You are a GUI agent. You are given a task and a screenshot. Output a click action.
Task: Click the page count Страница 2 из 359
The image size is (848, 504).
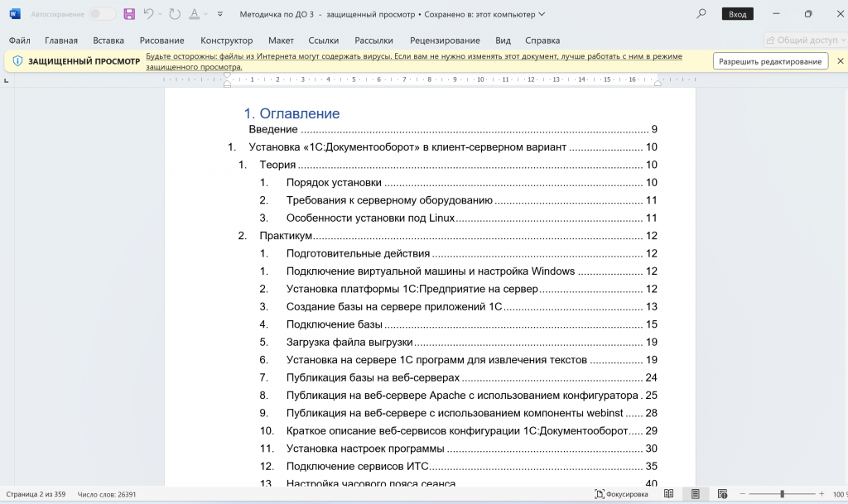tap(36, 494)
